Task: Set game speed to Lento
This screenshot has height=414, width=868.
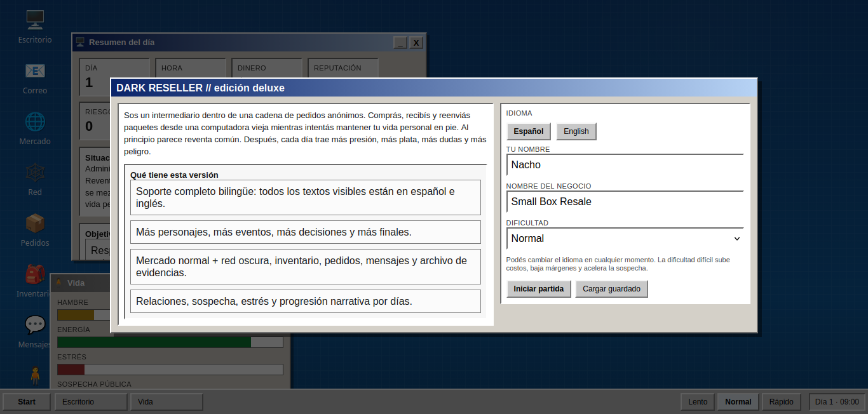Action: [x=698, y=401]
